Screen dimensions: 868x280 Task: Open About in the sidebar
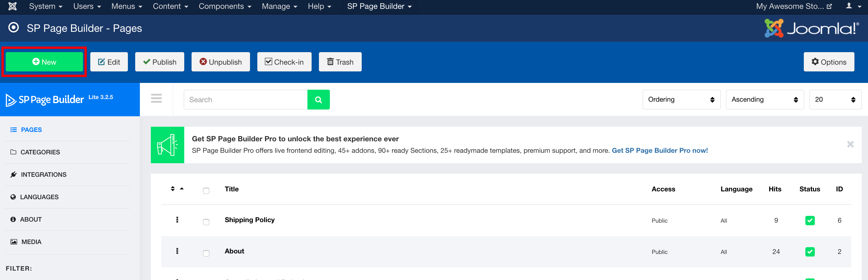point(26,220)
